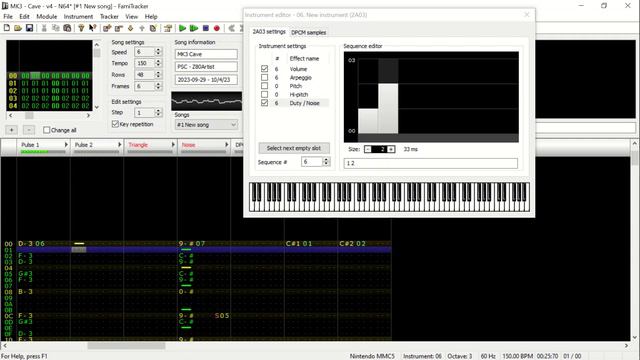Image resolution: width=640 pixels, height=360 pixels.
Task: Open the Instrument menu
Action: click(78, 16)
